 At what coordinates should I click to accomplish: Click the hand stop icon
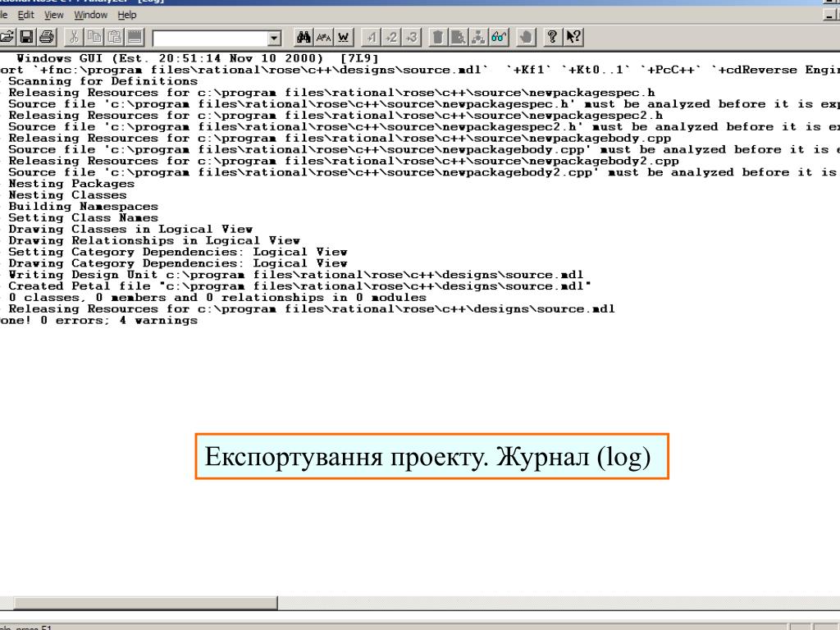tap(526, 37)
